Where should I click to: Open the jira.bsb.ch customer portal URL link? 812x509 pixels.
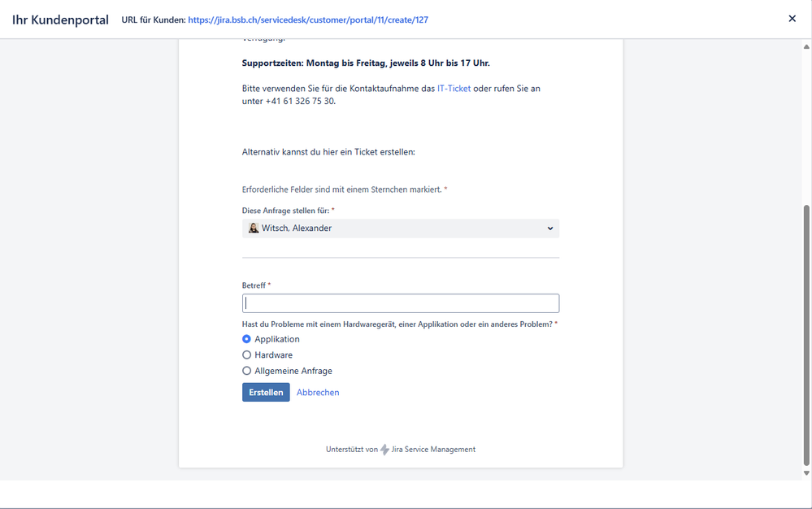point(307,20)
